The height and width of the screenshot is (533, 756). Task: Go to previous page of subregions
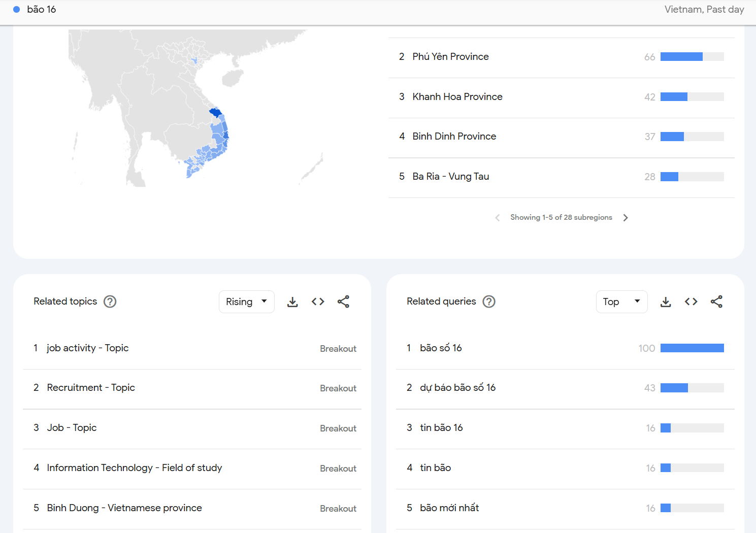click(498, 218)
